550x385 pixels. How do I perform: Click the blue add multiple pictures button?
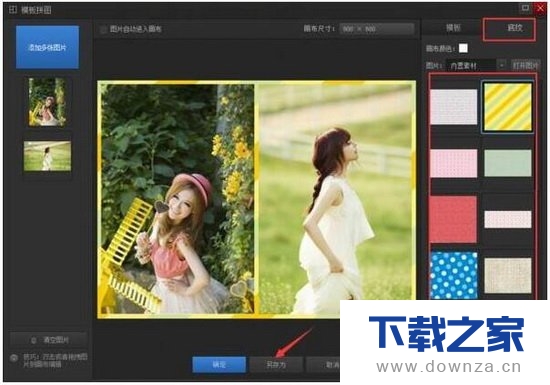point(47,47)
